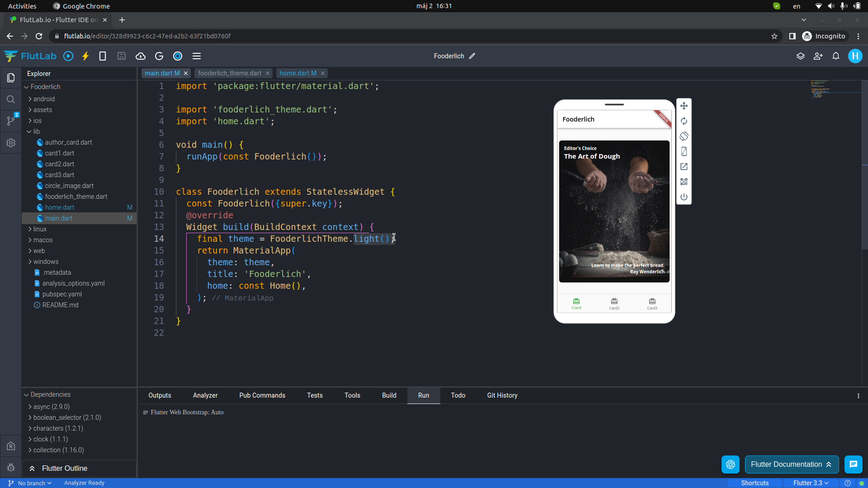
Task: Click the notifications bell icon
Action: coord(835,56)
